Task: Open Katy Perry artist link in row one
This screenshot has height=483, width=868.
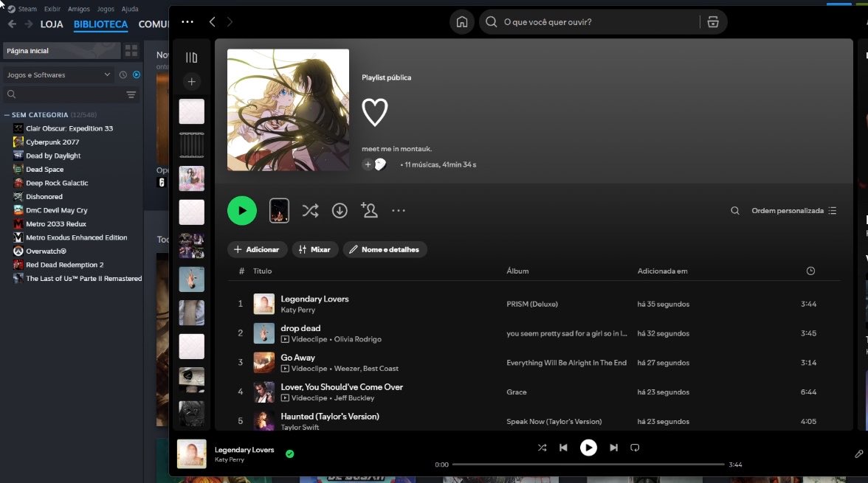Action: 298,310
